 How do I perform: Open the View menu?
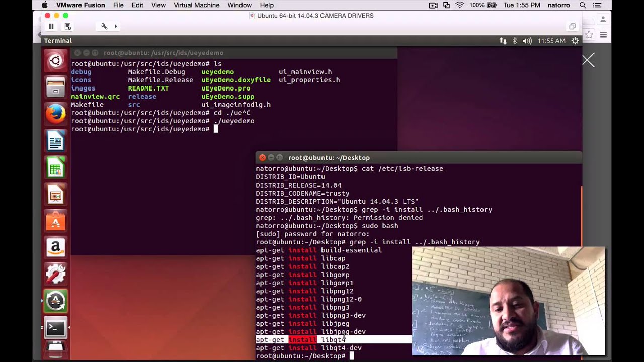[x=158, y=5]
